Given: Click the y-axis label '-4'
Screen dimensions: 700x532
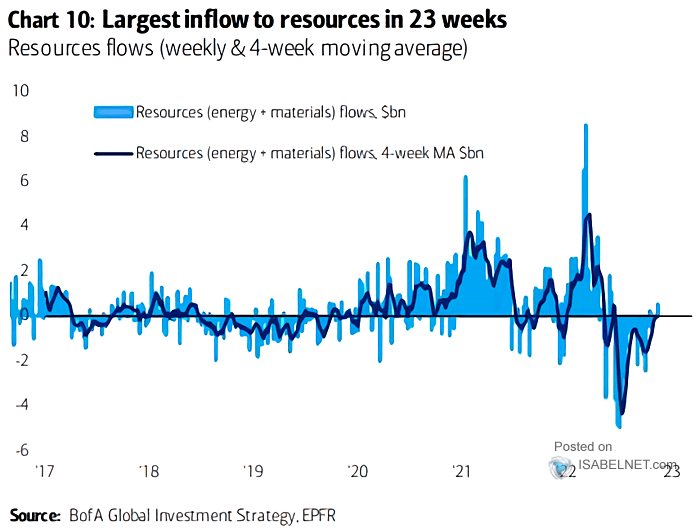Looking at the screenshot, I should click(22, 405).
